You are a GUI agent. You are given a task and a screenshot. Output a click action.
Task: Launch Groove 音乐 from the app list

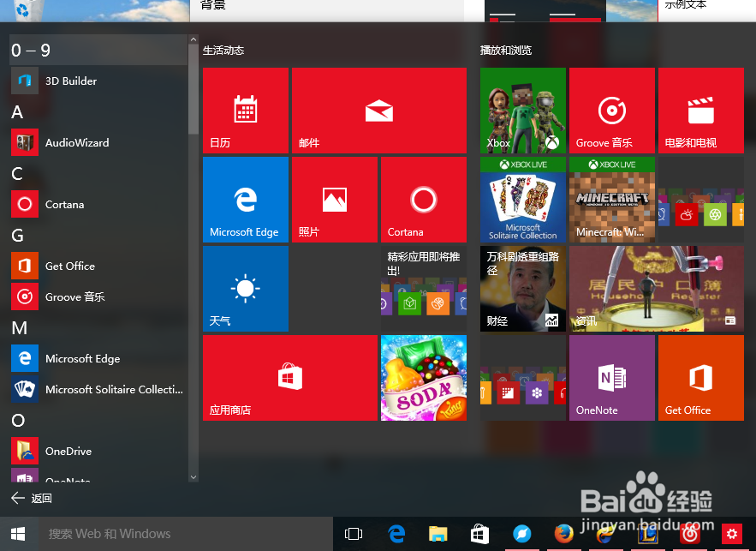98,296
